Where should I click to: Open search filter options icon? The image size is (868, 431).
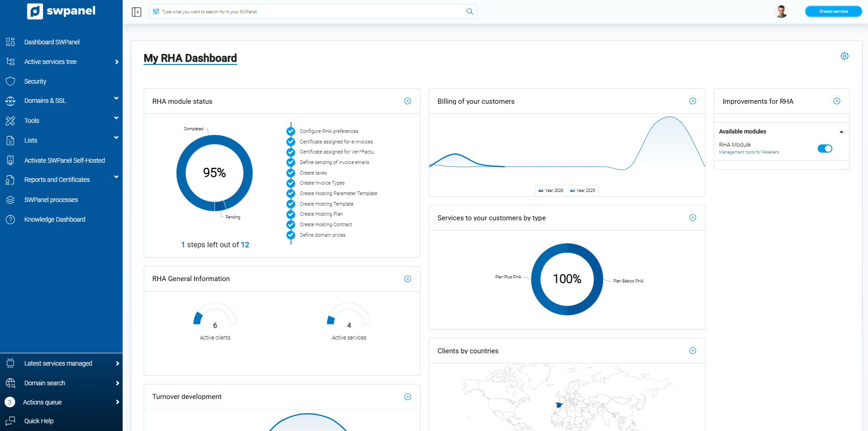pyautogui.click(x=156, y=11)
